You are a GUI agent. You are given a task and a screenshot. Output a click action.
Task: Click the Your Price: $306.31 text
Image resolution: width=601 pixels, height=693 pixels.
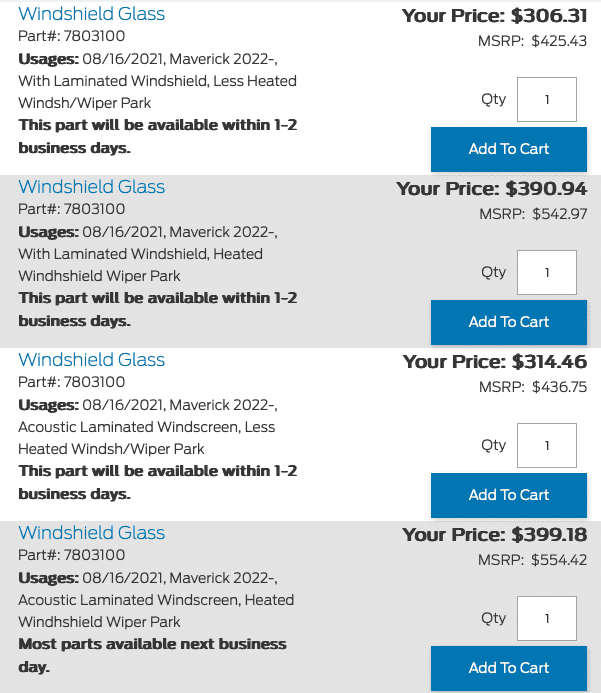pos(494,16)
